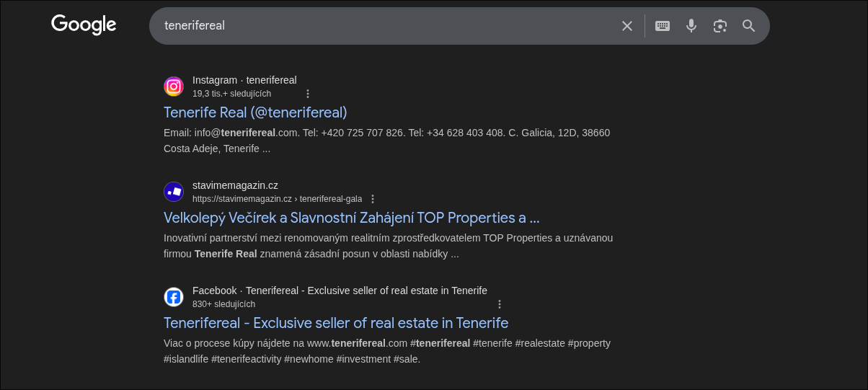
Task: Open more options for stavimemagazin.cz result
Action: click(x=373, y=199)
